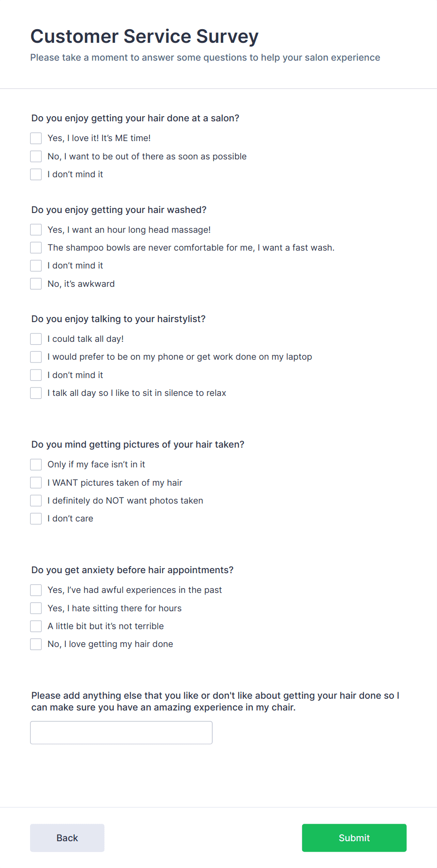The width and height of the screenshot is (437, 868).
Task: Select "Only if my face isn't in it"
Action: pos(36,464)
